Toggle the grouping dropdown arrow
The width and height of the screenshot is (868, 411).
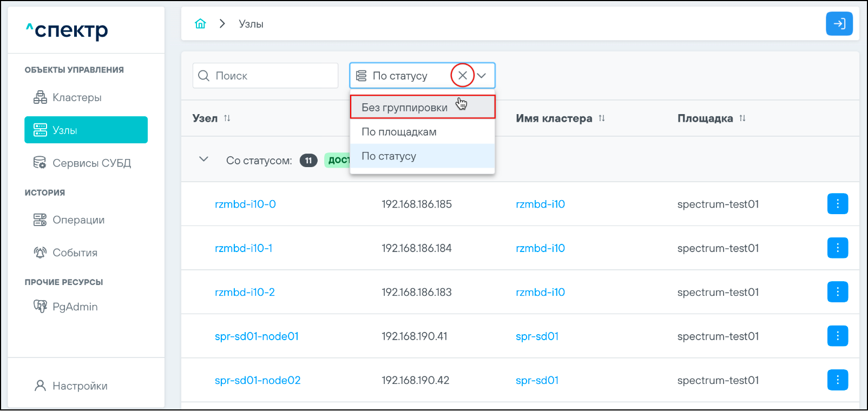pos(482,76)
